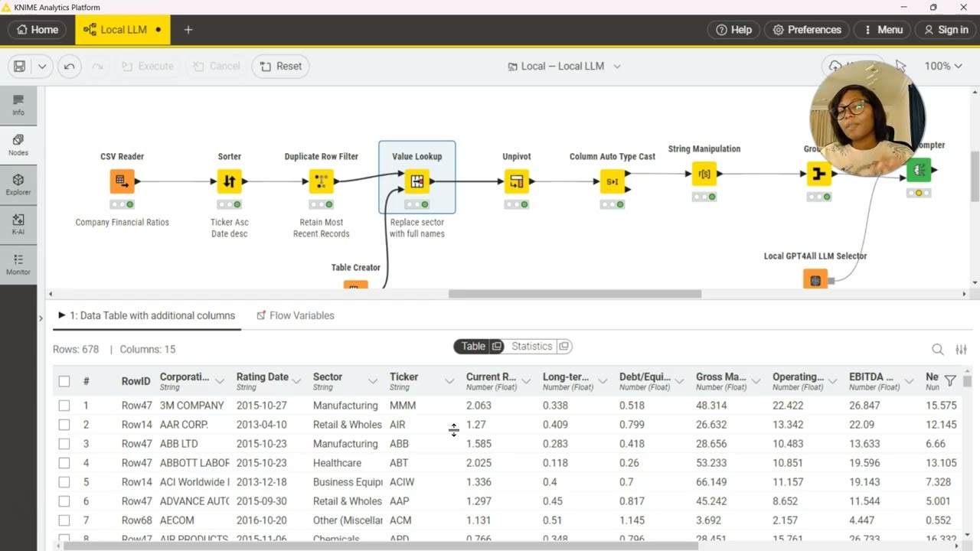Open the application Menu

883,30
